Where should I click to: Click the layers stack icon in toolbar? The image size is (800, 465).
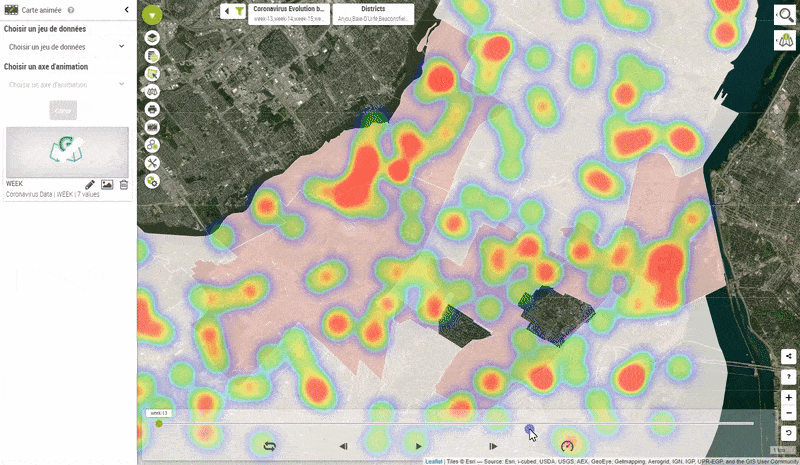(x=152, y=37)
